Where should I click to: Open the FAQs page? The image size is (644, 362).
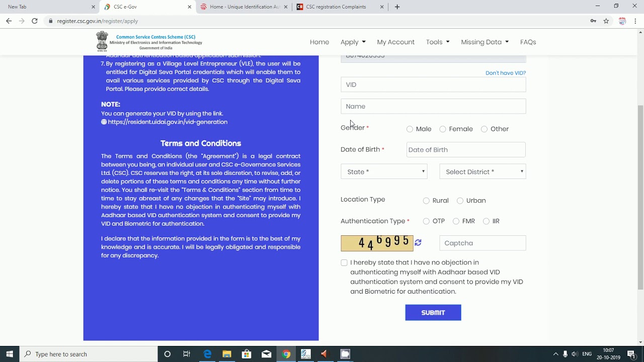coord(528,42)
